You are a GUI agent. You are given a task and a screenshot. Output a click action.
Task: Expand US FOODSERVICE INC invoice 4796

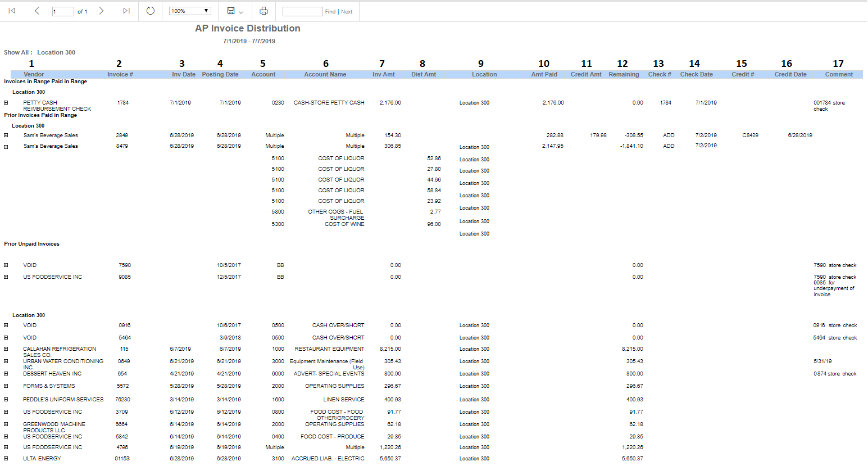pos(6,447)
